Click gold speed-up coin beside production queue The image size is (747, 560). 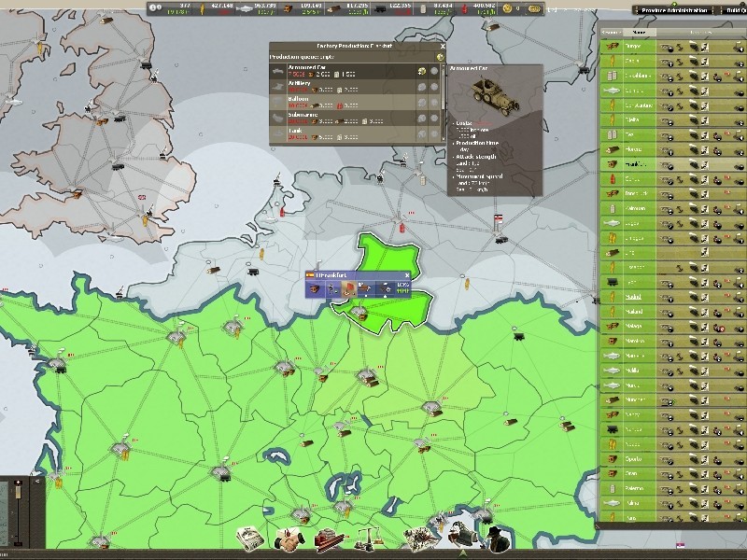point(440,57)
